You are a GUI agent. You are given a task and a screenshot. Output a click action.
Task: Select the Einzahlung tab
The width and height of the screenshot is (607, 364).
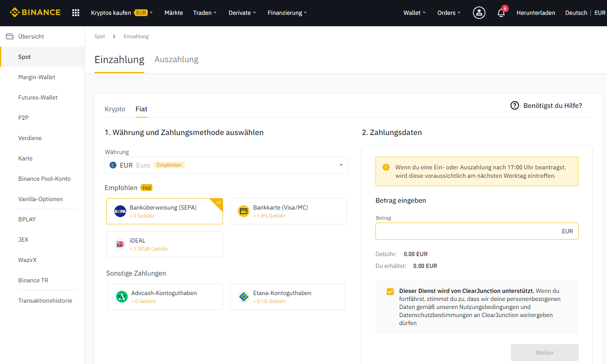point(119,60)
